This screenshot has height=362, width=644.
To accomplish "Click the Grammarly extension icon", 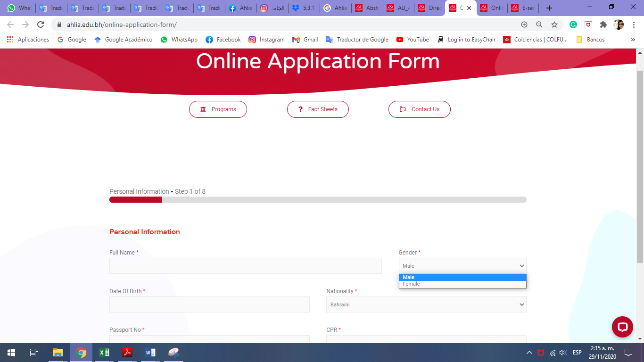I will click(x=573, y=24).
